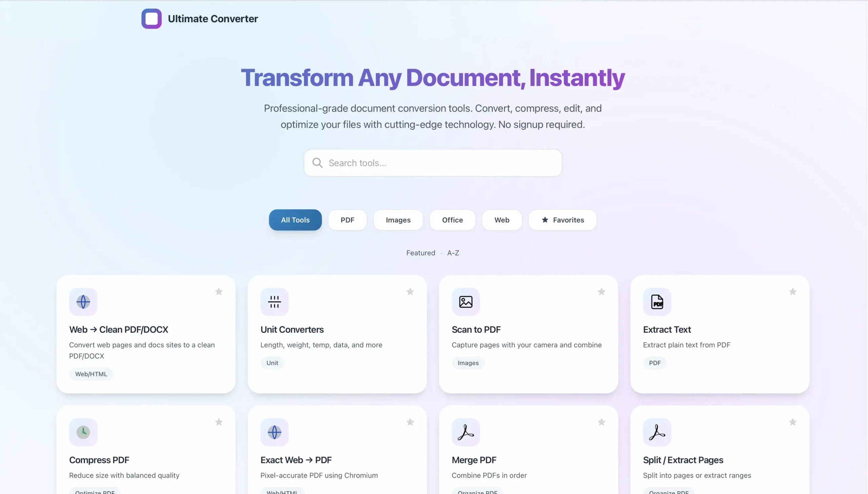Open the Split / Extract Pages Acrobat icon
The image size is (868, 494).
657,432
